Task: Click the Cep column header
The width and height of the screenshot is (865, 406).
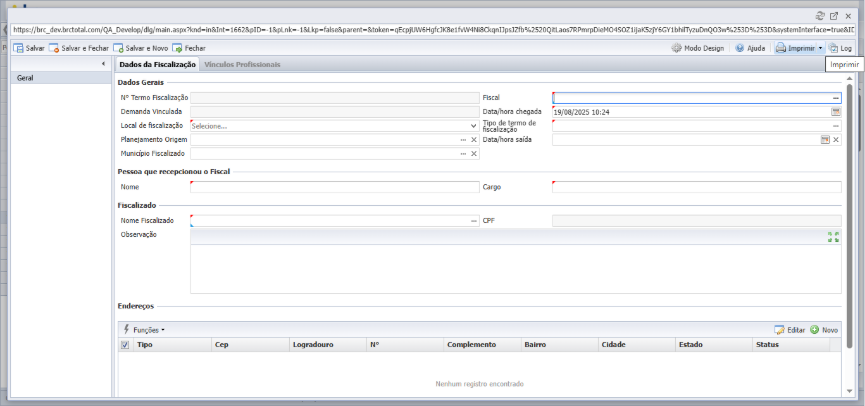Action: (x=250, y=345)
